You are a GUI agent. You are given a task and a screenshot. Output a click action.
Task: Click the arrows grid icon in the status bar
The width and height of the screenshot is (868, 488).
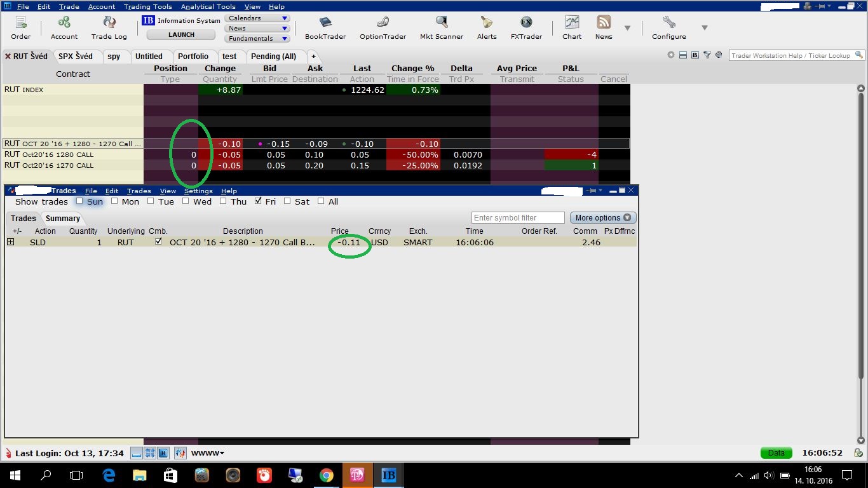(150, 453)
